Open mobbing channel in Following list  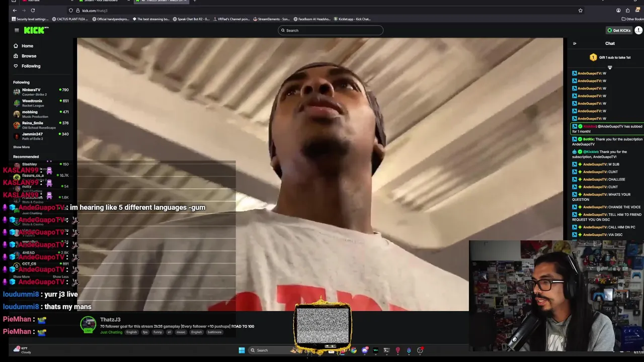pyautogui.click(x=41, y=114)
